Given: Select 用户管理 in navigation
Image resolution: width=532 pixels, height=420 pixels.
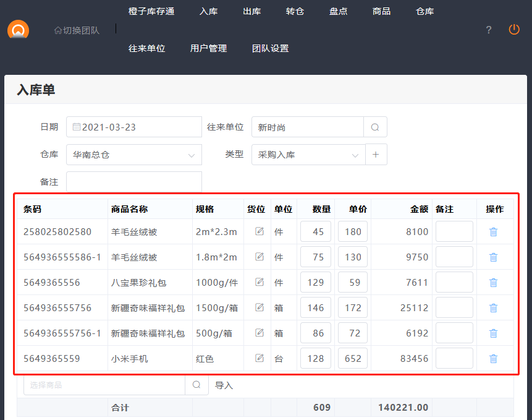Looking at the screenshot, I should 208,48.
